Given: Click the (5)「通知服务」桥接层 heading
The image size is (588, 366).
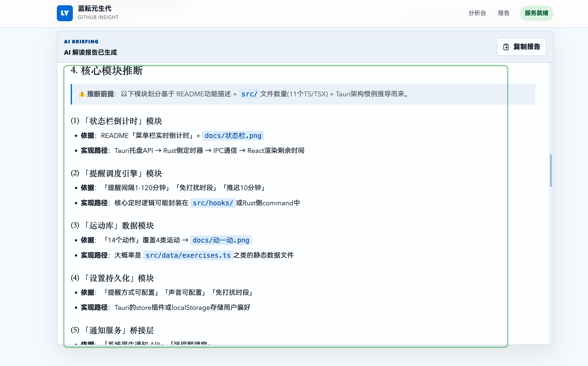Looking at the screenshot, I should (112, 330).
